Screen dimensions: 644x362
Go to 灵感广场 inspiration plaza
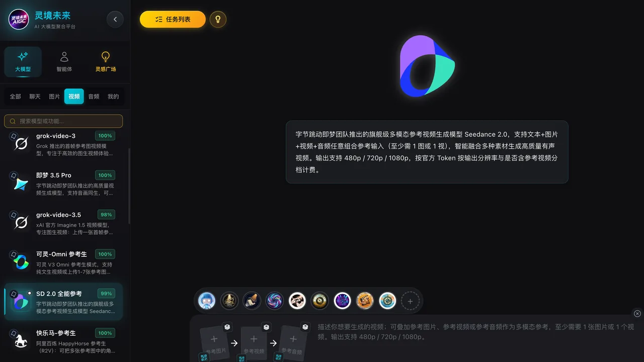(106, 62)
